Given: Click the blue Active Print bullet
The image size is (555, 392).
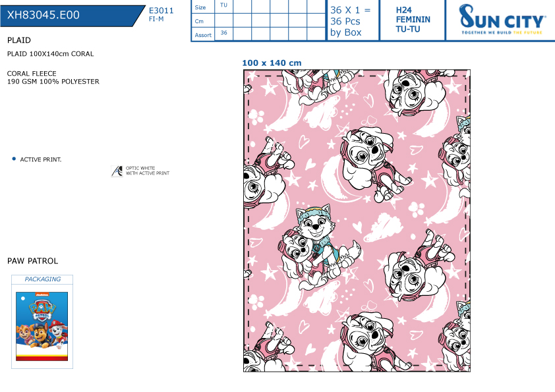Looking at the screenshot, I should [x=14, y=159].
